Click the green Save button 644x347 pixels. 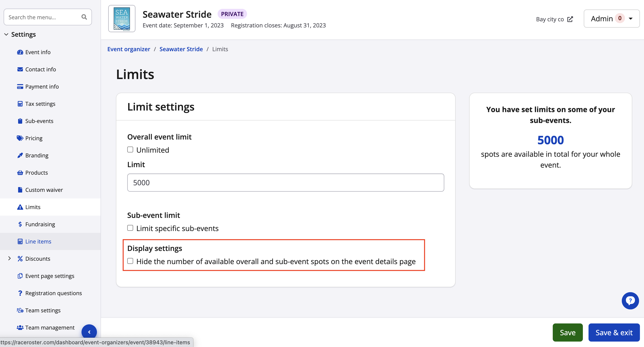click(567, 332)
